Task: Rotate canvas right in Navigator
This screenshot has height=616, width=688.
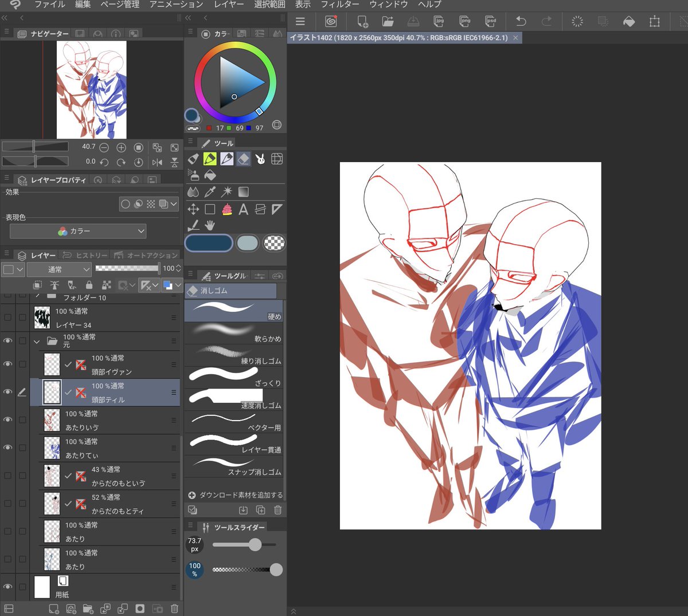Action: (121, 162)
